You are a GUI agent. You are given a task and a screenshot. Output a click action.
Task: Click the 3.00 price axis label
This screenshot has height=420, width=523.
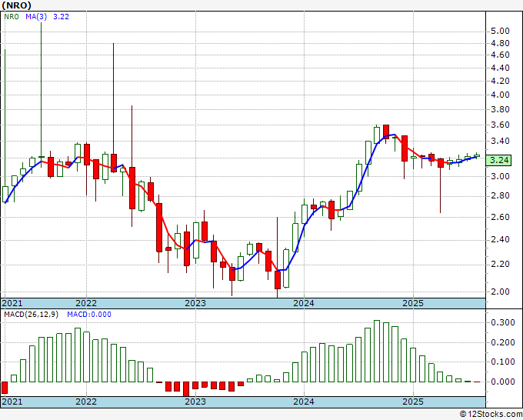tap(500, 176)
